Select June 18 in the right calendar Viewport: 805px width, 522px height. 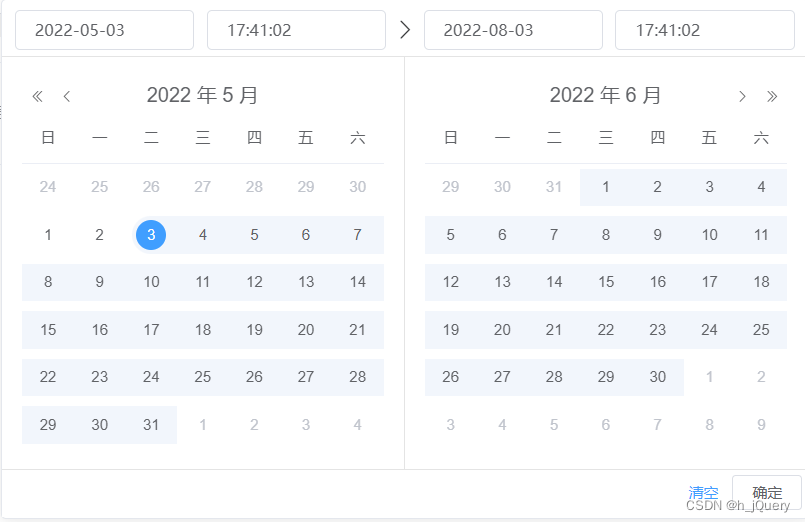761,282
